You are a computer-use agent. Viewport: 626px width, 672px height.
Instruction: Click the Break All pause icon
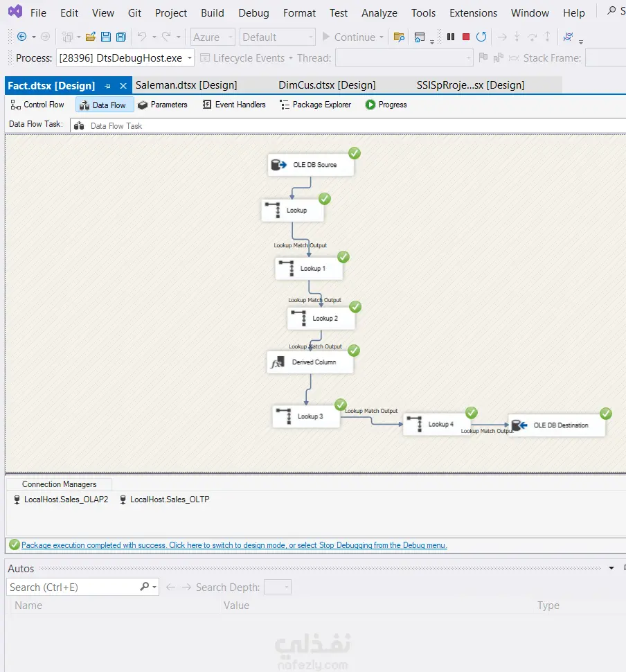pos(451,37)
